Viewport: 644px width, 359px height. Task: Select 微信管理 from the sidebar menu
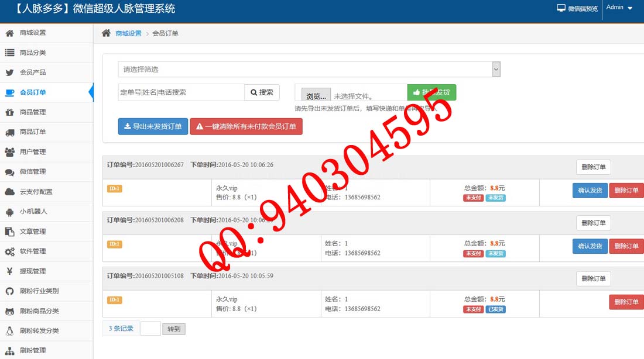(33, 172)
